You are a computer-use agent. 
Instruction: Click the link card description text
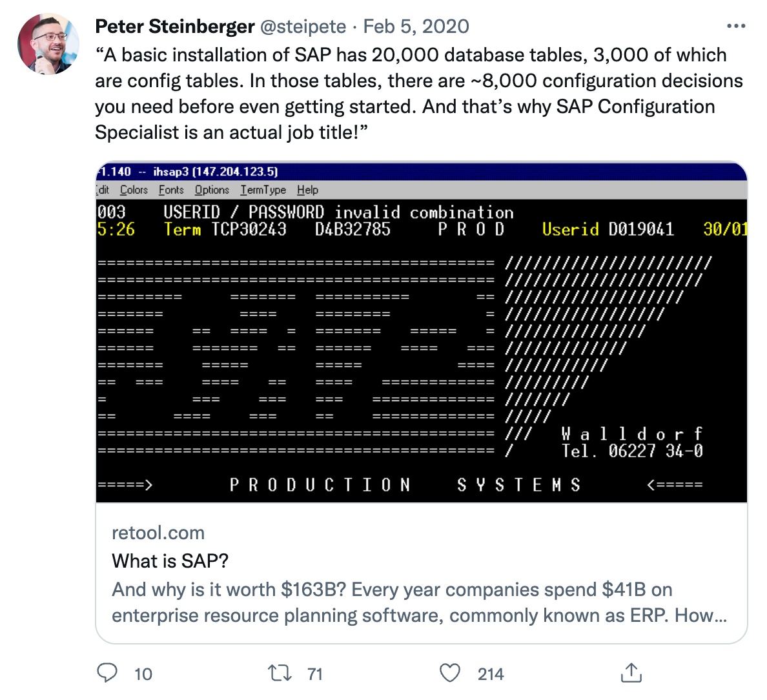click(x=419, y=602)
